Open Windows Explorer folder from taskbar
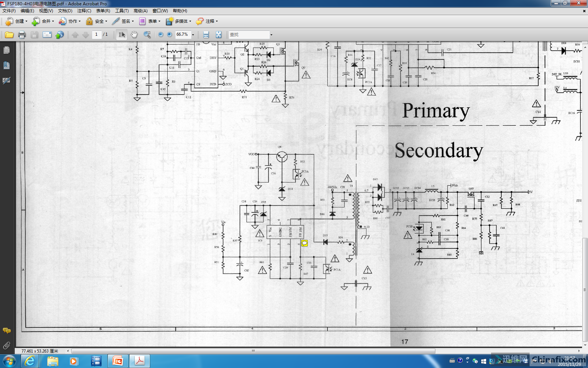This screenshot has width=588, height=368. click(52, 361)
